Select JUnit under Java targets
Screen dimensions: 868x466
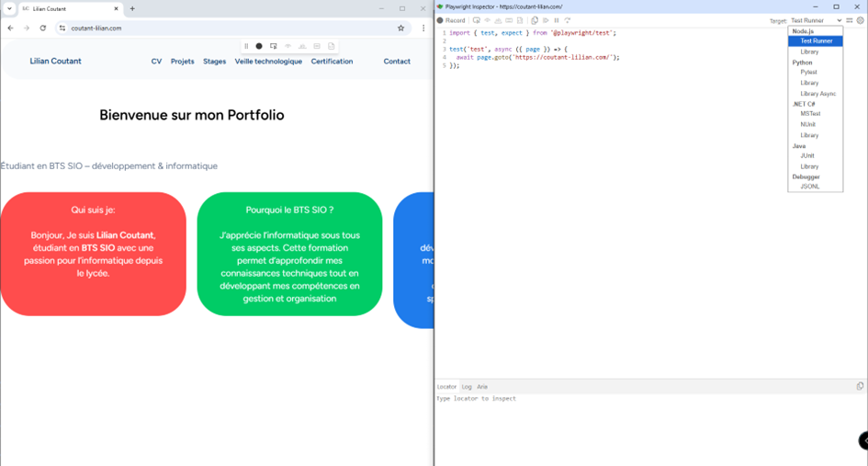point(806,156)
